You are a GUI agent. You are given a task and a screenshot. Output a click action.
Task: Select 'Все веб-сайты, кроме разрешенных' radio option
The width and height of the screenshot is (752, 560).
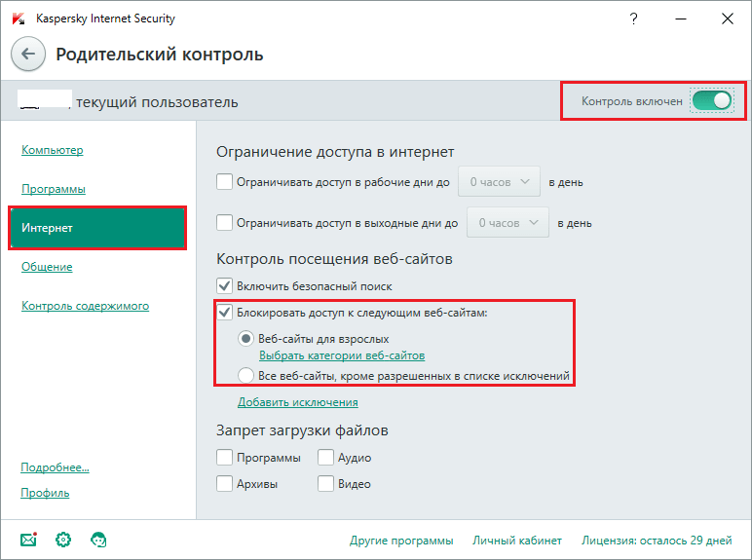click(246, 375)
